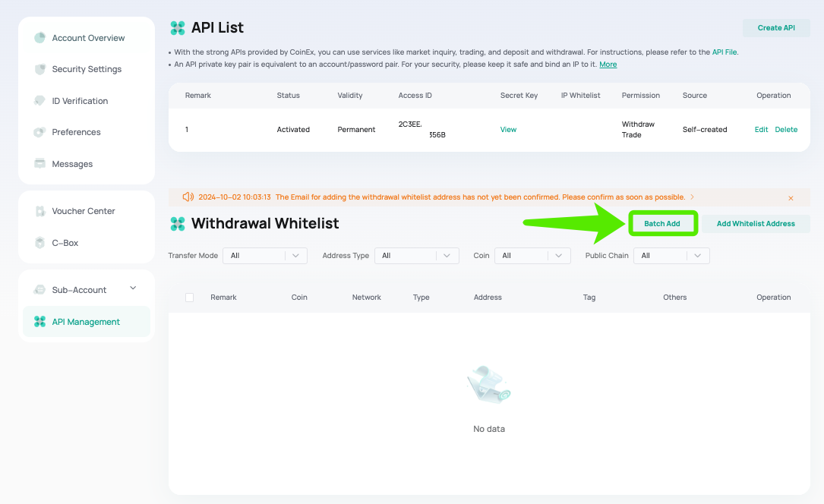824x504 pixels.
Task: Open the Public Chain dropdown
Action: 671,256
